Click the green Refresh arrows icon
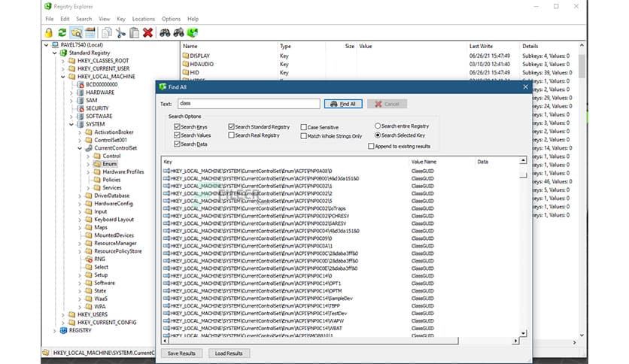Image resolution: width=629 pixels, height=364 pixels. (x=62, y=32)
